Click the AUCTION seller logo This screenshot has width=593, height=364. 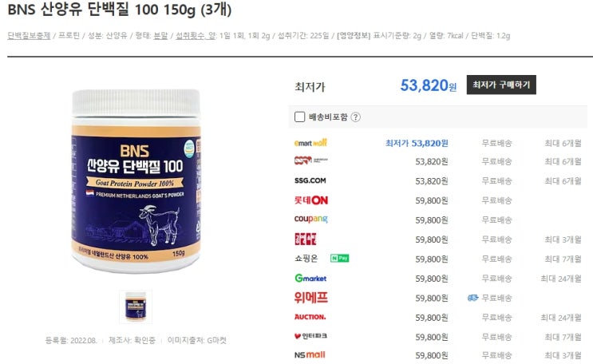pyautogui.click(x=310, y=317)
